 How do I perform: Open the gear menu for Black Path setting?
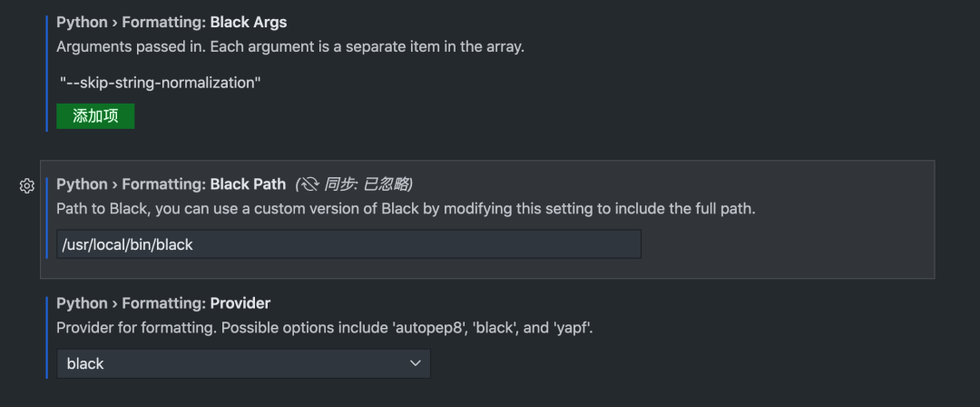tap(27, 185)
